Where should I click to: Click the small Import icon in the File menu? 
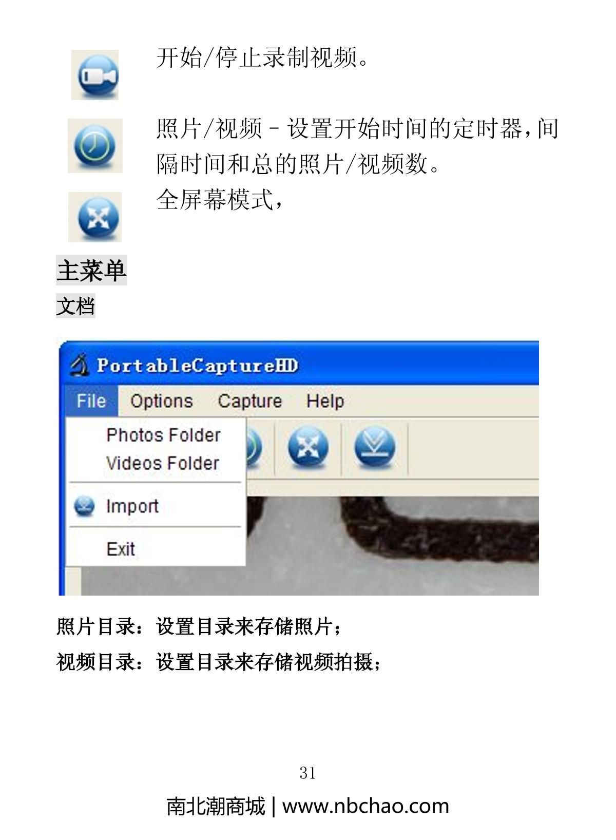pyautogui.click(x=84, y=506)
